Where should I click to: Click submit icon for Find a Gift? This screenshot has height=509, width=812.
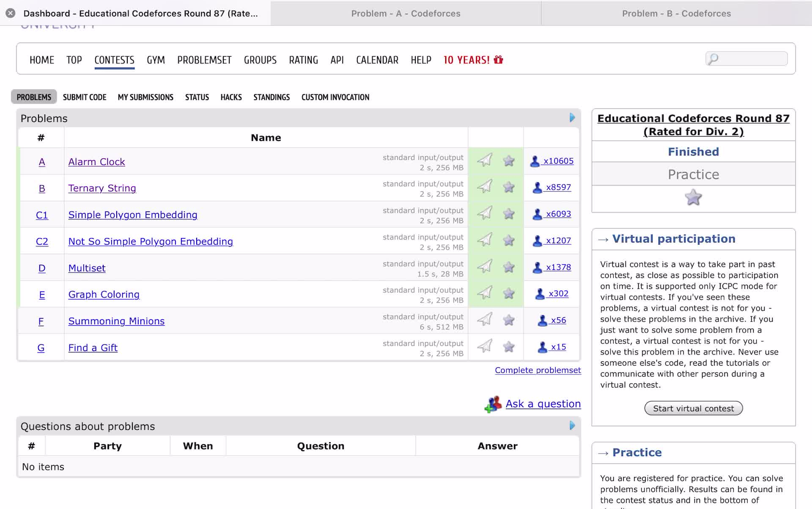click(x=485, y=347)
